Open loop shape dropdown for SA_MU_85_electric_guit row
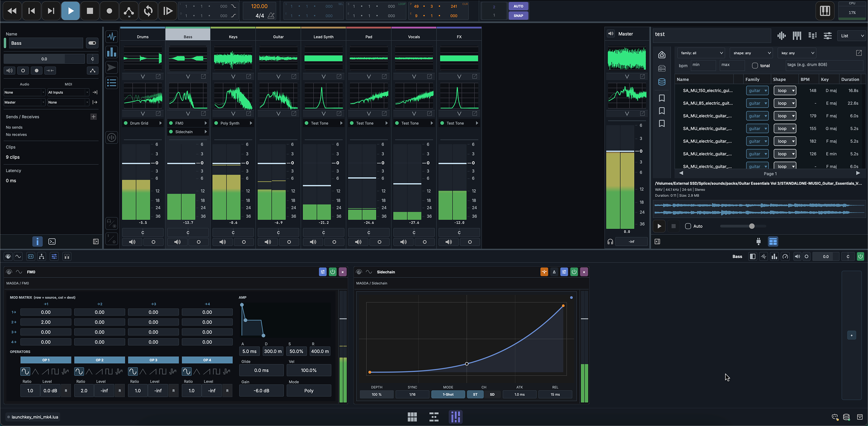 click(785, 103)
